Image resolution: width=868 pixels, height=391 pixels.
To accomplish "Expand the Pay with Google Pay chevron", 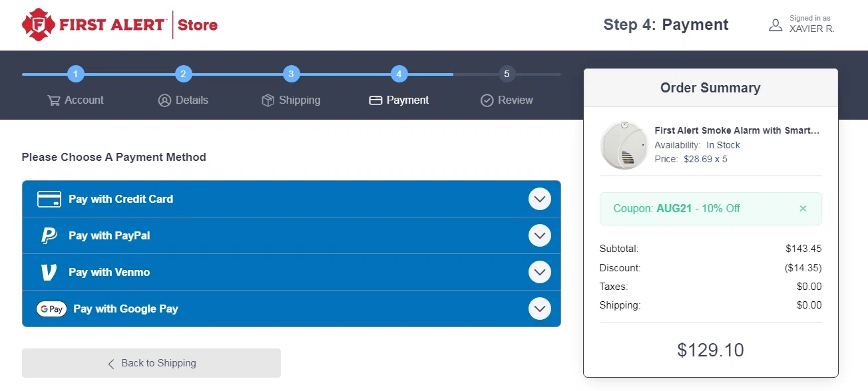I will pyautogui.click(x=540, y=309).
